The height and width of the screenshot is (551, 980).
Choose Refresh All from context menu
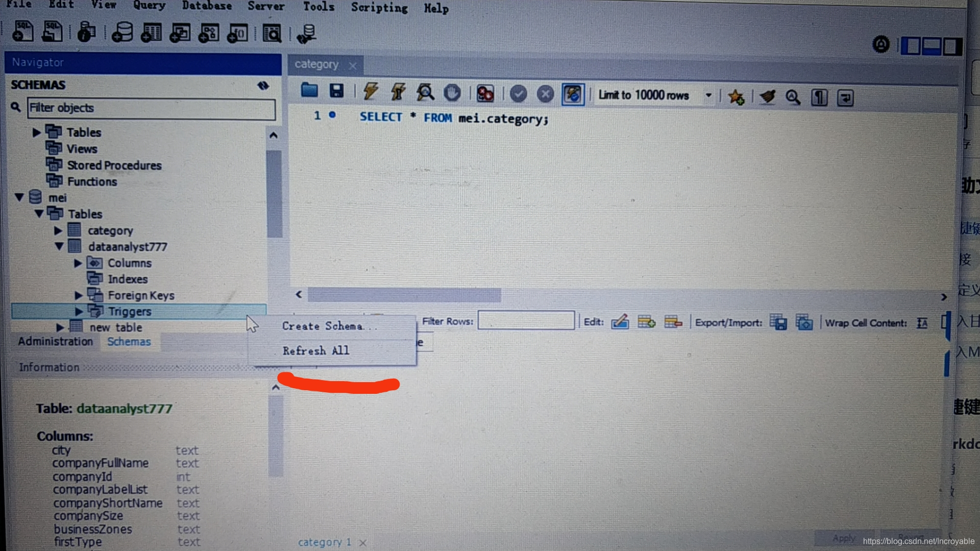point(316,350)
